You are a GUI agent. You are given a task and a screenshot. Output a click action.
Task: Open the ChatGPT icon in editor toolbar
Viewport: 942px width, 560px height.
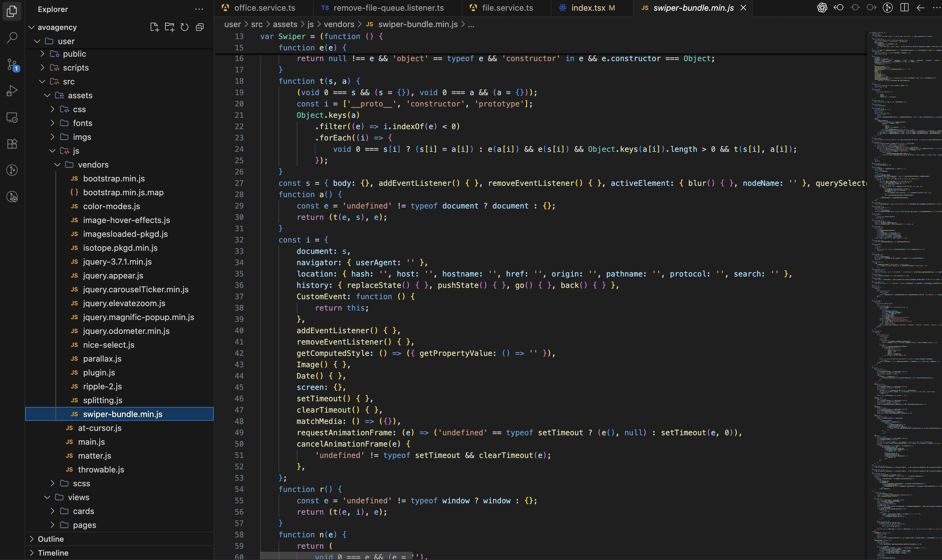tap(822, 8)
